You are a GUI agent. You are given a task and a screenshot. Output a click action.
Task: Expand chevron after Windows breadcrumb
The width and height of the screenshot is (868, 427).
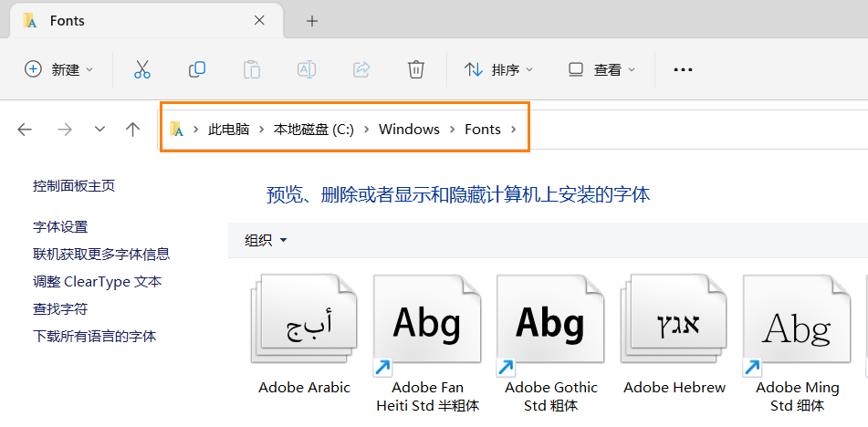(x=453, y=130)
